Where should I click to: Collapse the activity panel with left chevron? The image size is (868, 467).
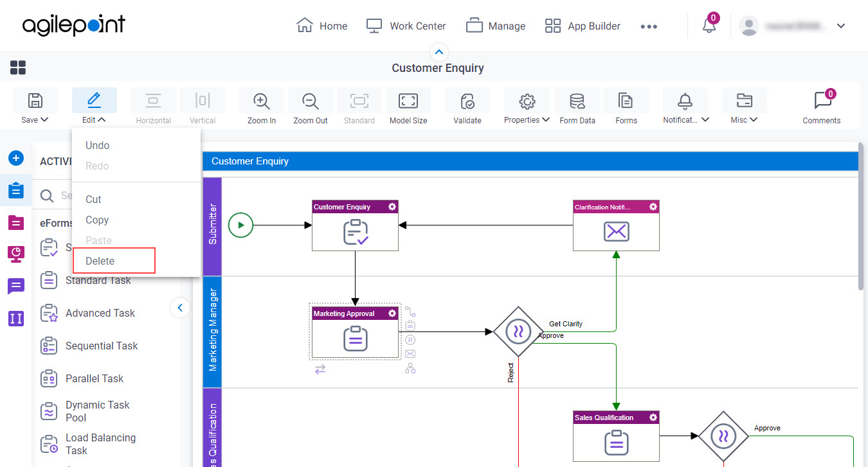pos(180,308)
